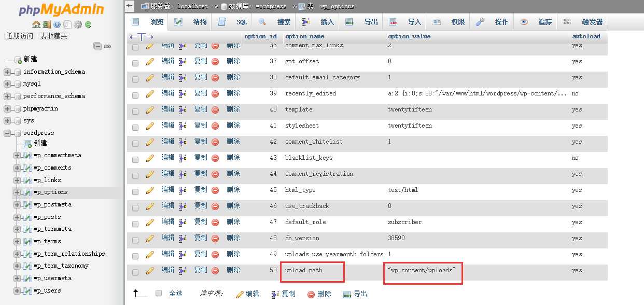Click pencil edit icon in template row
The width and height of the screenshot is (644, 305).
pyautogui.click(x=150, y=109)
